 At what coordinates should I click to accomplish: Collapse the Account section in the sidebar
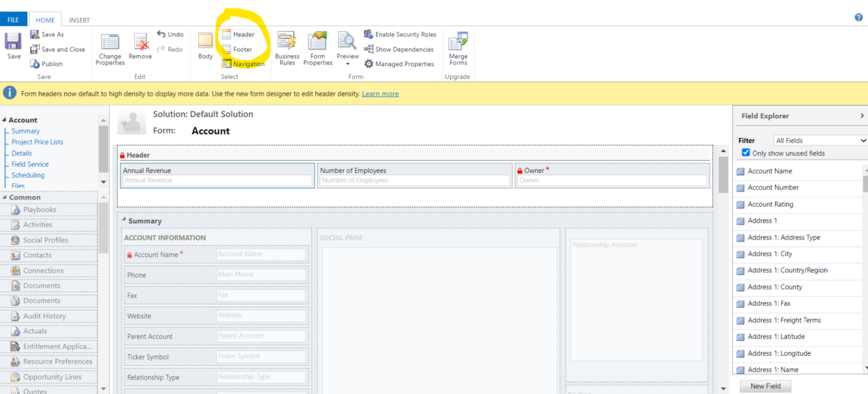5,120
